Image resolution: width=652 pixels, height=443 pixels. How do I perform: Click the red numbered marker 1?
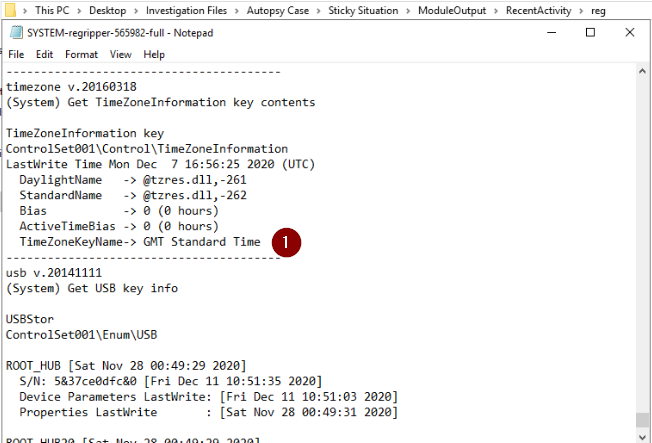tap(287, 242)
